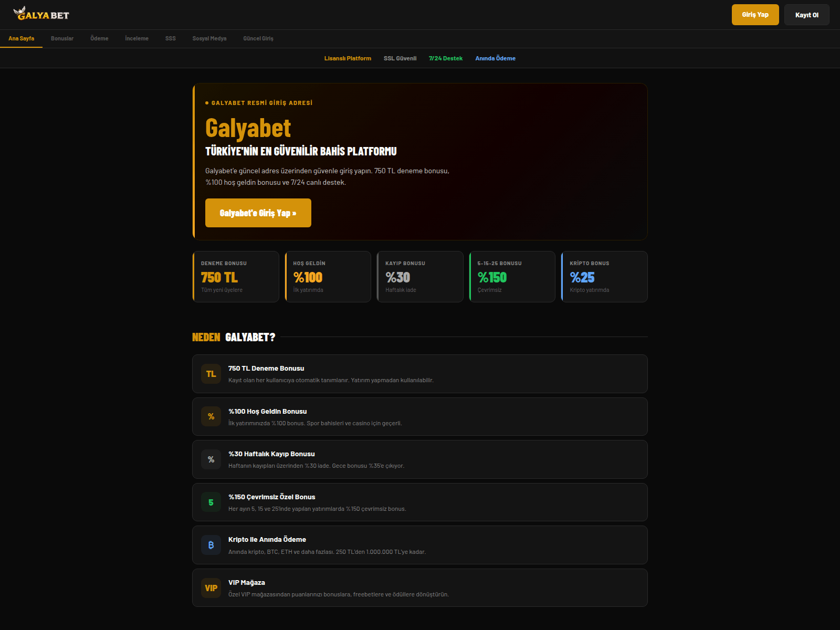The image size is (840, 630).
Task: Click 'İlk yatırımınızda %100 bonus' description
Action: pyautogui.click(x=315, y=423)
